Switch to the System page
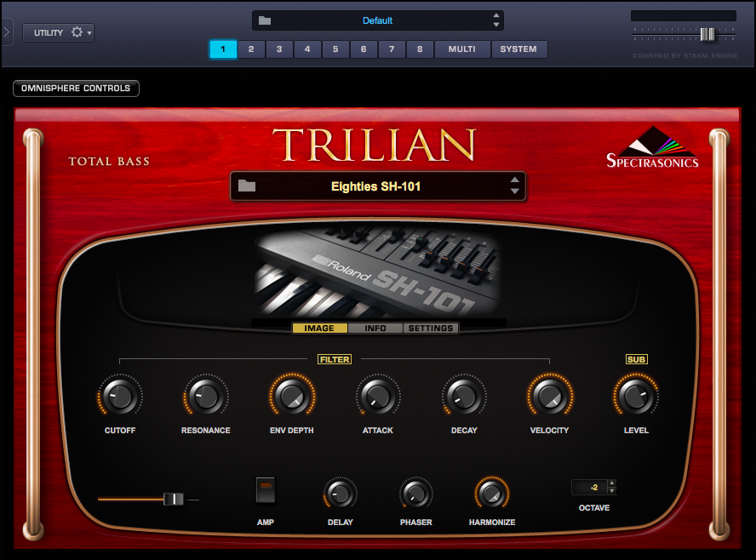This screenshot has width=756, height=560. pyautogui.click(x=518, y=49)
